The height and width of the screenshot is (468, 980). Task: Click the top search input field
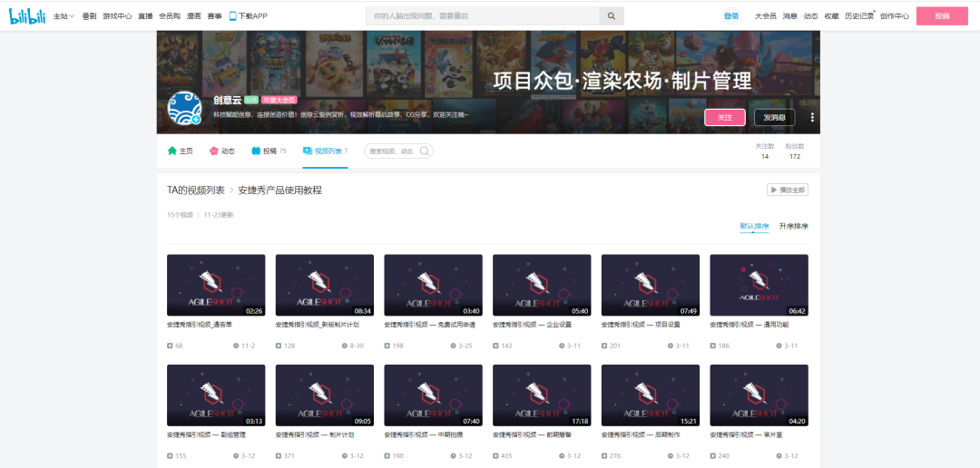click(482, 16)
